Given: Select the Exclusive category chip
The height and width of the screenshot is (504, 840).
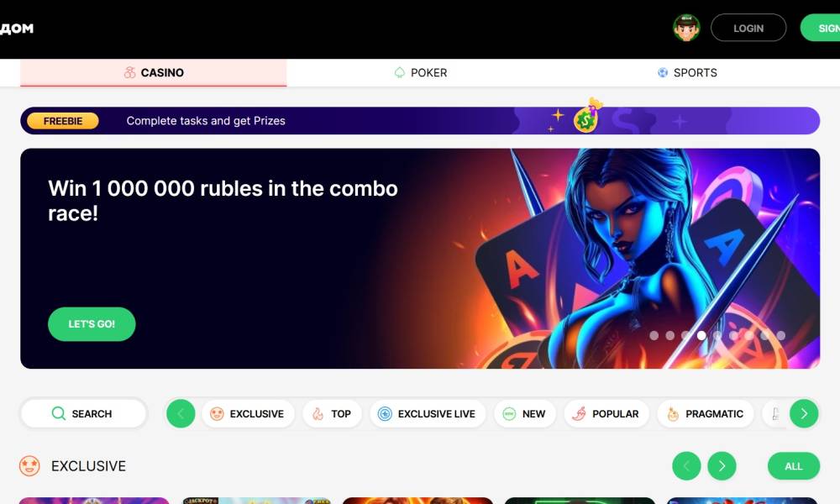Looking at the screenshot, I should [x=248, y=413].
